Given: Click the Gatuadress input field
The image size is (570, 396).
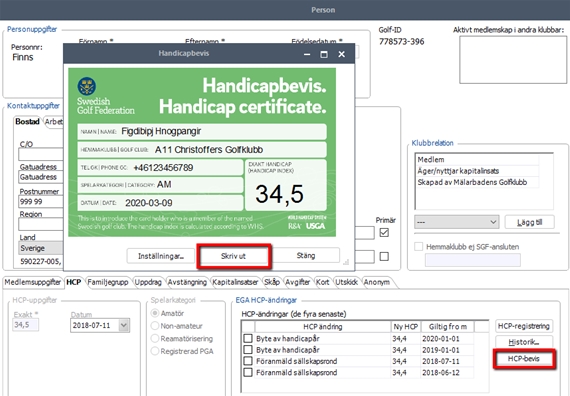Looking at the screenshot, I should click(41, 177).
